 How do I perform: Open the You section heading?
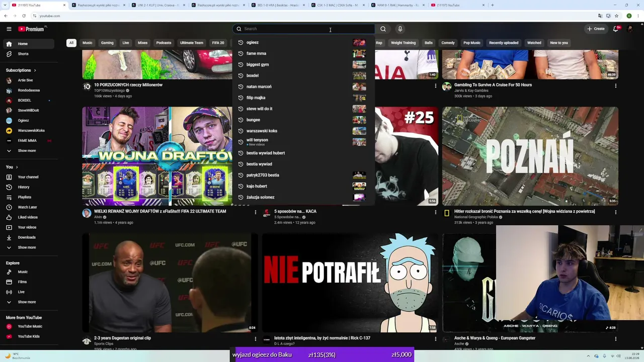tap(12, 167)
